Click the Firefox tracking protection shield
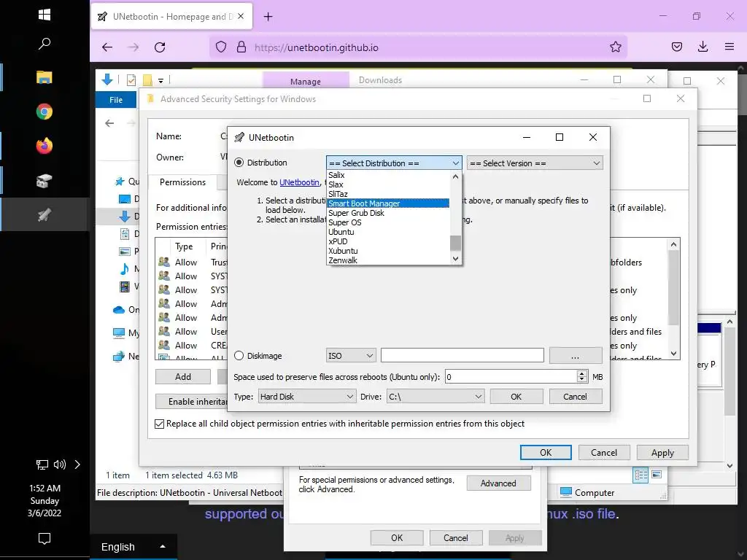This screenshot has width=747, height=560. [221, 47]
